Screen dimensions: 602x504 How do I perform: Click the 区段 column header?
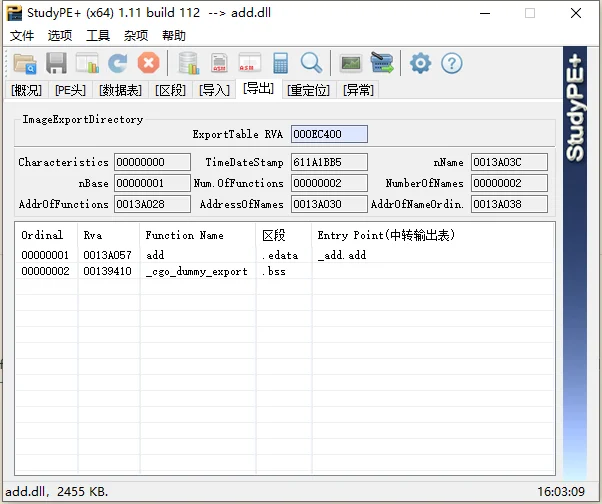[284, 235]
